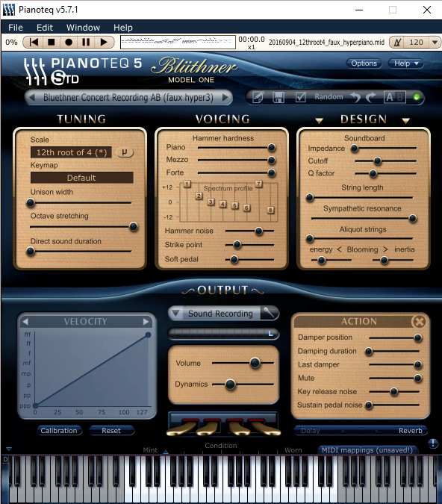Toggle the Delay effect
Screen dimensions: 442x504
click(310, 431)
